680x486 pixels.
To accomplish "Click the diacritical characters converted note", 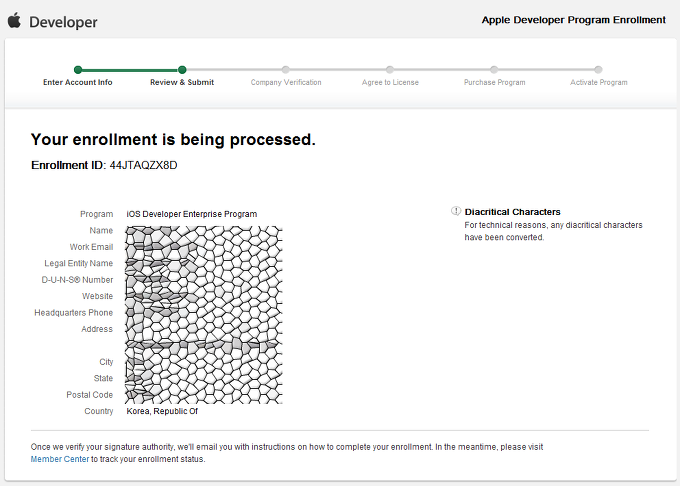I will [x=553, y=231].
